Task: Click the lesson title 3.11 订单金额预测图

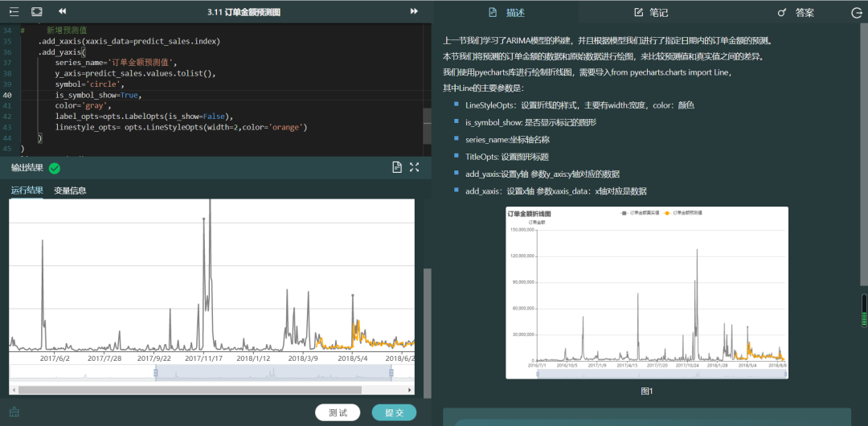Action: click(x=244, y=11)
